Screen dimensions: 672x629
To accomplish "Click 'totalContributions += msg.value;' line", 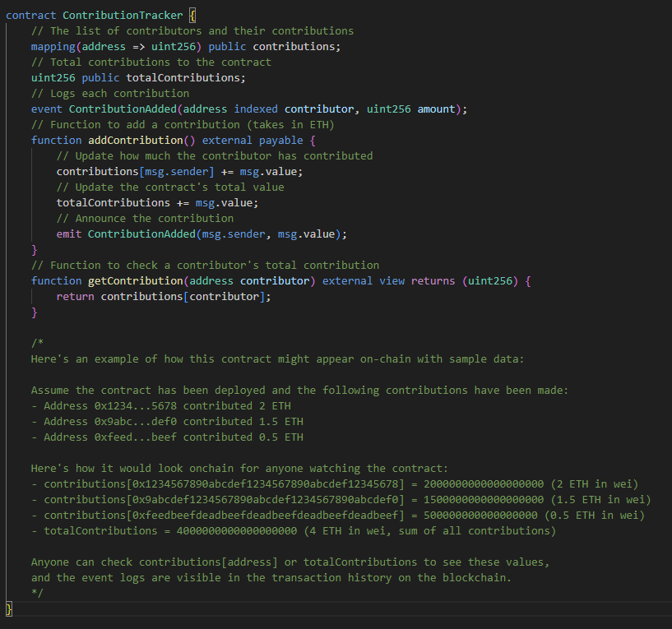I will pos(157,203).
